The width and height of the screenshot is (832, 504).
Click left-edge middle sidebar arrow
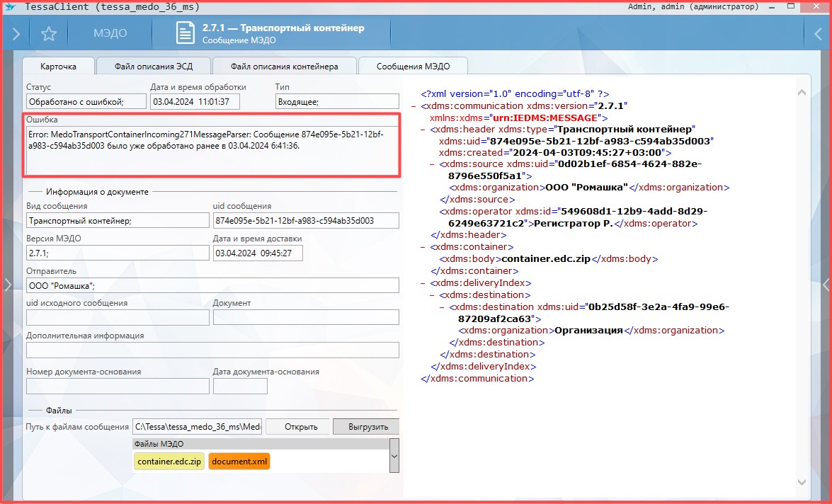pos(7,285)
